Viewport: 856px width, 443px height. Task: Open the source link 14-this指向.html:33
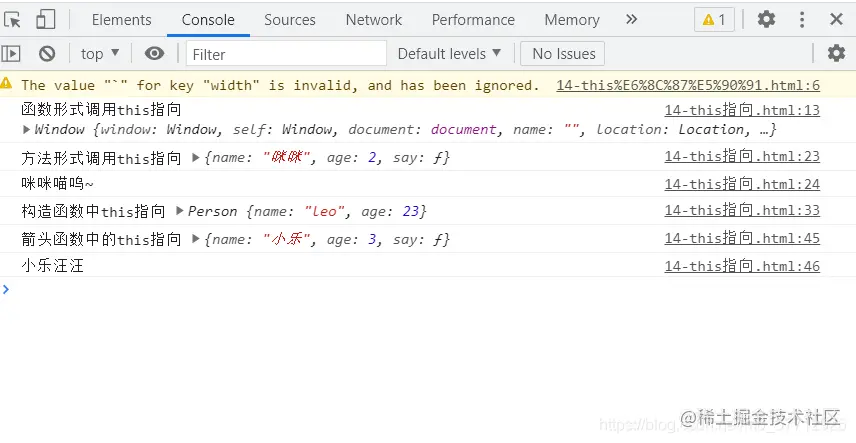coord(742,210)
